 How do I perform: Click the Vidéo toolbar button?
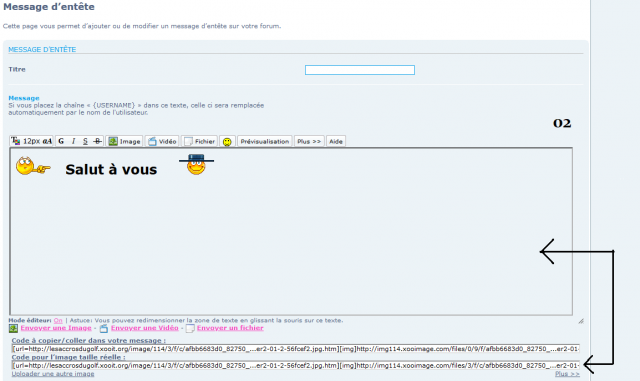(162, 141)
